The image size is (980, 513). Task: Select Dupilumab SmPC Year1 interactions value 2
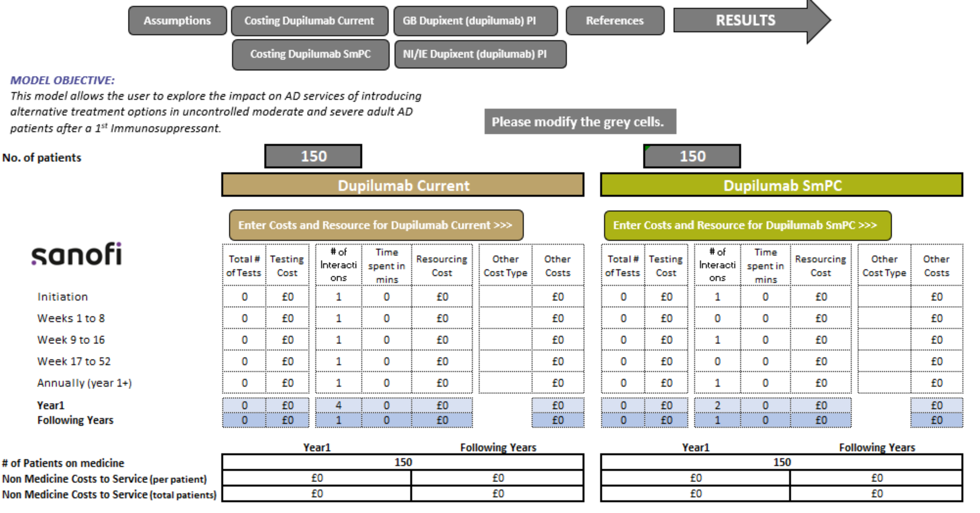coord(717,405)
